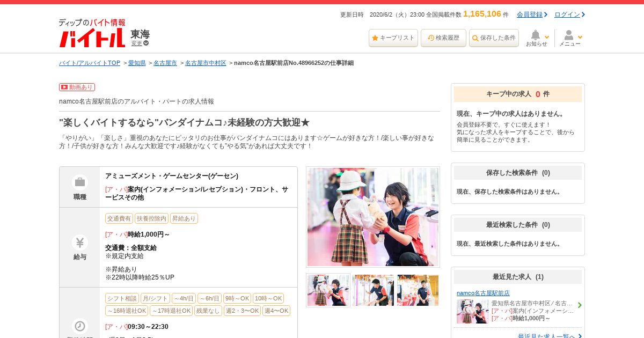Click the 保存した検索条件 (0) header
Image resolution: width=644 pixels, height=338 pixels.
click(518, 173)
